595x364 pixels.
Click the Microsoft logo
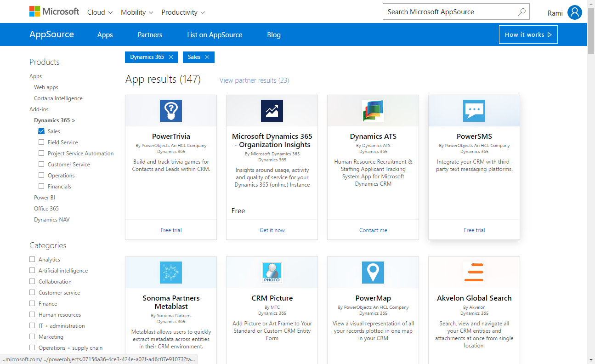[54, 11]
